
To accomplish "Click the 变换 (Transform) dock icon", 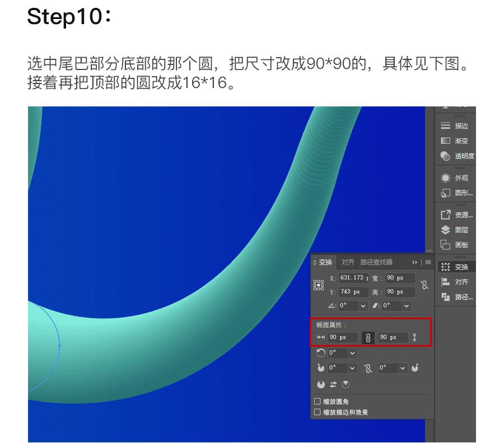I will coord(445,267).
